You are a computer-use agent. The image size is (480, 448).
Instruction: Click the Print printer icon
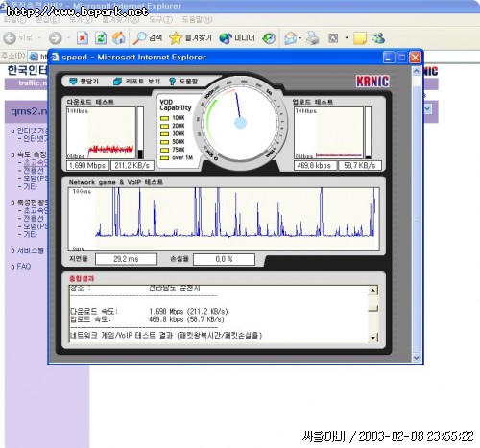tap(313, 38)
